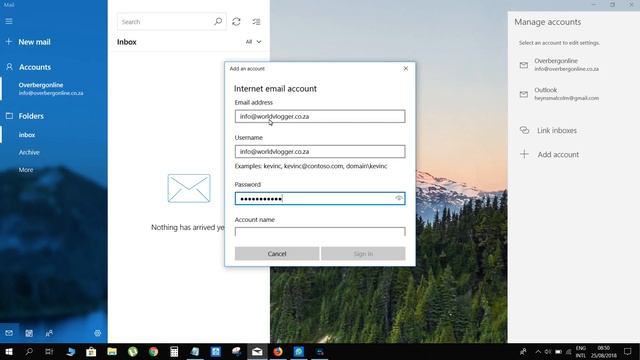
Task: Open Calculator from taskbar
Action: [174, 351]
